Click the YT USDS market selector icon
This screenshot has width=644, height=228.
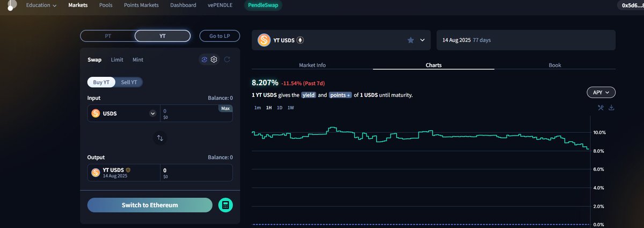point(264,40)
